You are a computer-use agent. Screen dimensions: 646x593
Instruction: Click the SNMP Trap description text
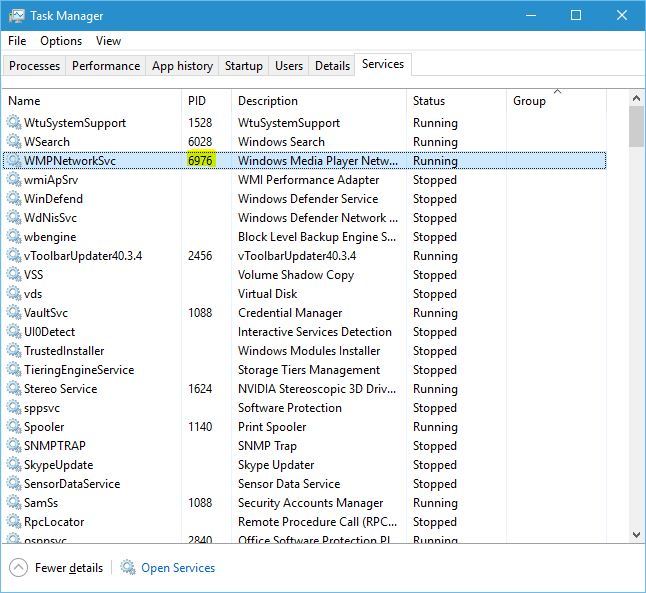267,446
